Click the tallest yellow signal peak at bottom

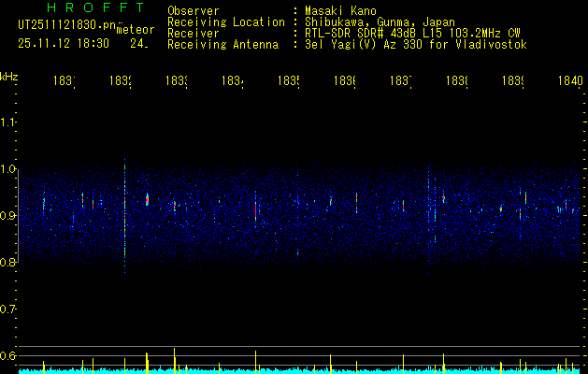[x=174, y=361]
